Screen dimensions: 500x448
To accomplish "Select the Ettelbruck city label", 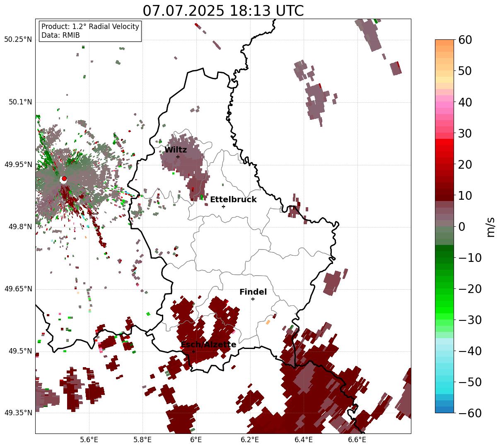I will coord(233,200).
